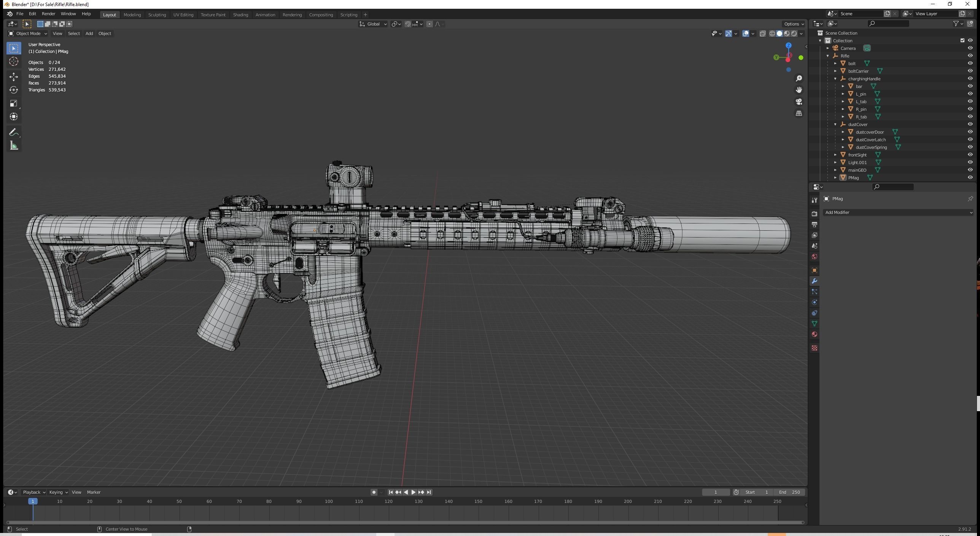Enable rendered viewport shading
Image resolution: width=980 pixels, height=536 pixels.
[794, 33]
